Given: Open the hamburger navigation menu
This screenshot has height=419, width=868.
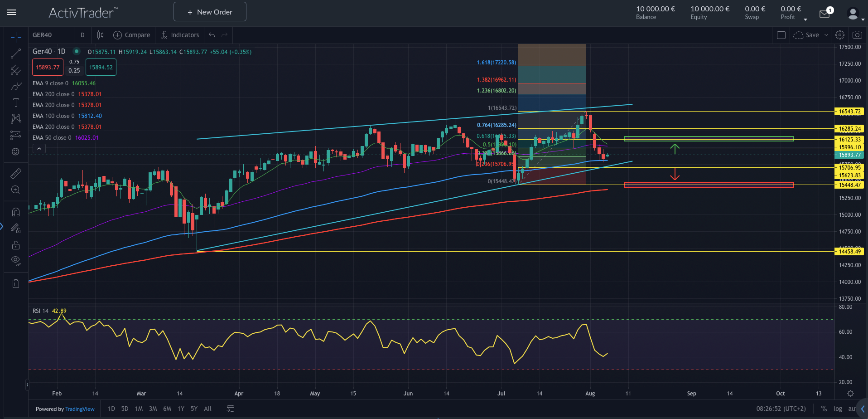Looking at the screenshot, I should [11, 12].
